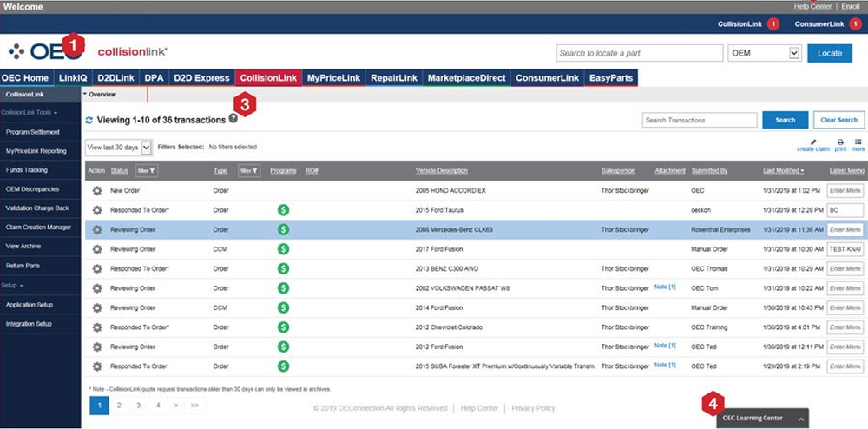The width and height of the screenshot is (868, 429).
Task: Open action gear for 2015 SUBA Forester
Action: coord(97,366)
